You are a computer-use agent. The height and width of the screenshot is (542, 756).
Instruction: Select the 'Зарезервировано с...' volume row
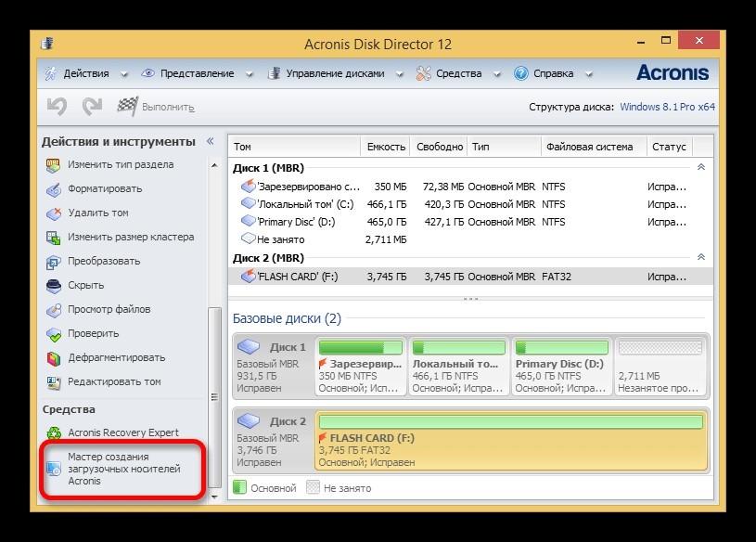pos(470,187)
